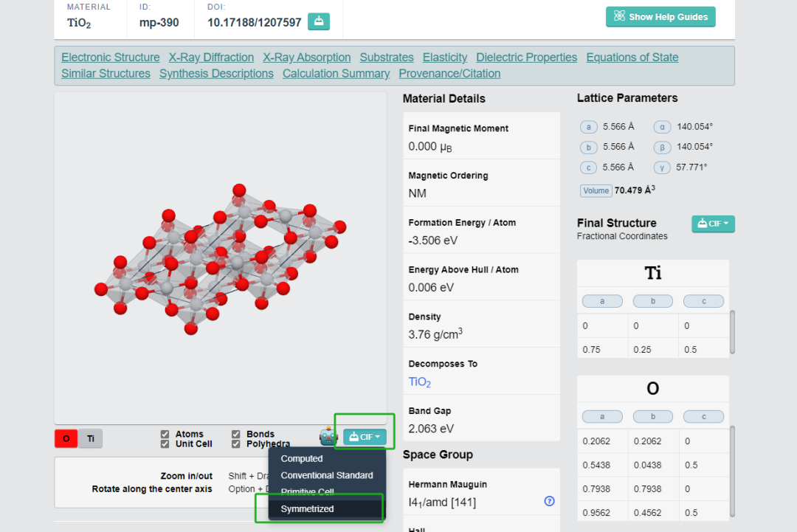Click the lattice parameter 'c' badge
The image size is (797, 532).
click(589, 167)
